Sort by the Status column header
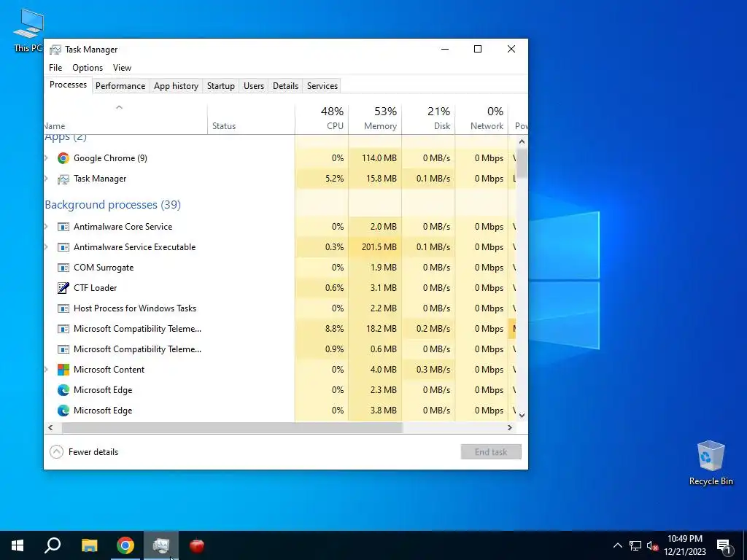Viewport: 747px width, 560px height. click(x=251, y=119)
